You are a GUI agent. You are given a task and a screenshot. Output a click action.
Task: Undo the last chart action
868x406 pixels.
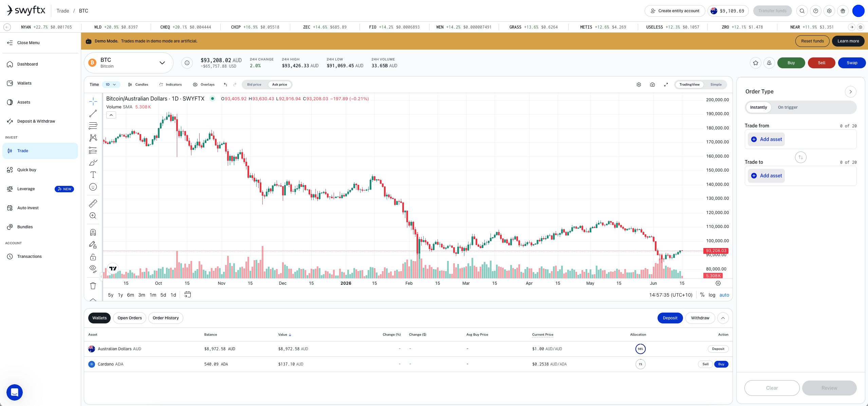point(225,85)
